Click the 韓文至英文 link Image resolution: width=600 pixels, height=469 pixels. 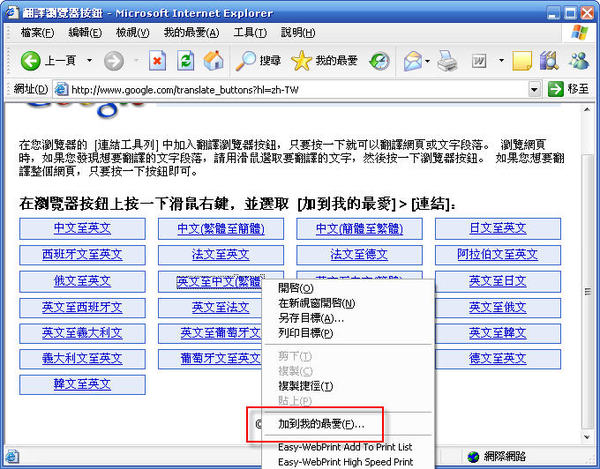point(82,384)
